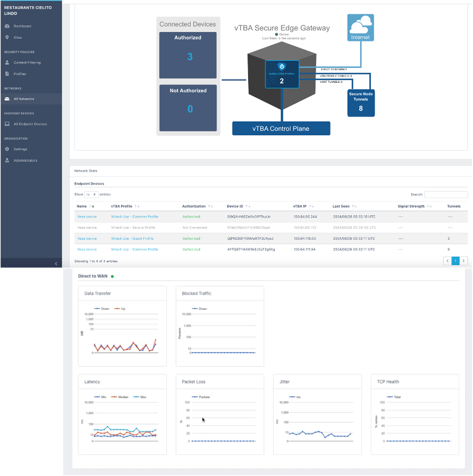Click inside the endpoint devices Search field

(446, 194)
